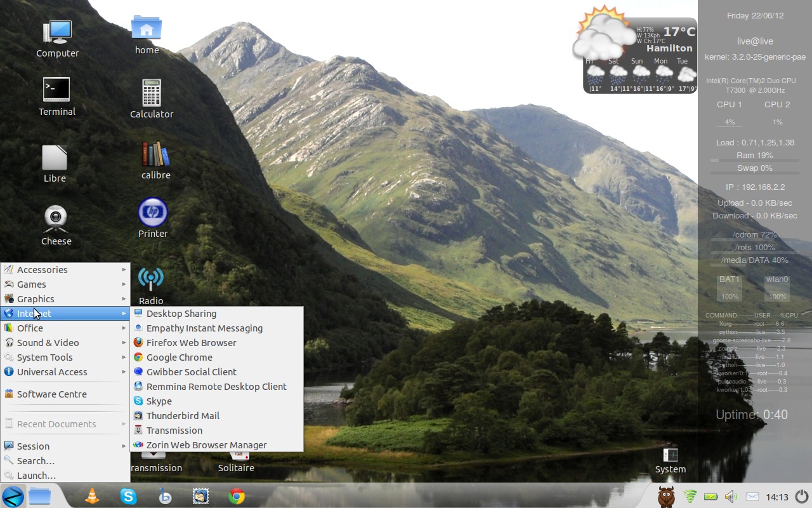The image size is (812, 508).
Task: Click the clock showing 14:13
Action: (776, 497)
